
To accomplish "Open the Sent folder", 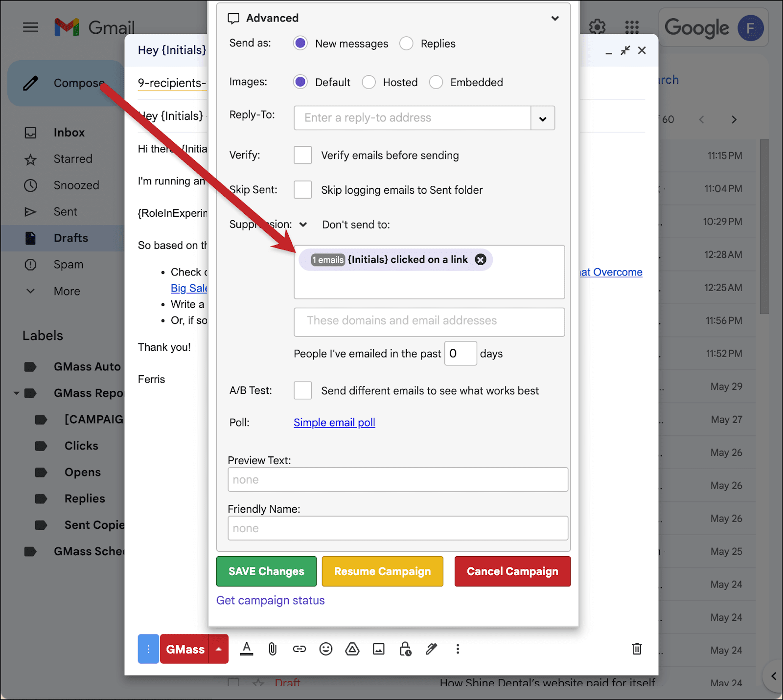I will (66, 212).
